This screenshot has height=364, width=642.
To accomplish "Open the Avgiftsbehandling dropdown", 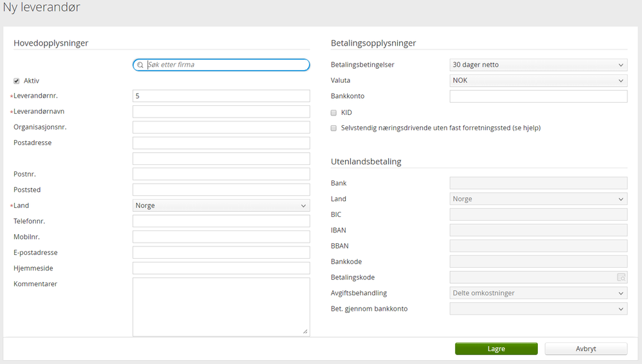I will [x=538, y=293].
